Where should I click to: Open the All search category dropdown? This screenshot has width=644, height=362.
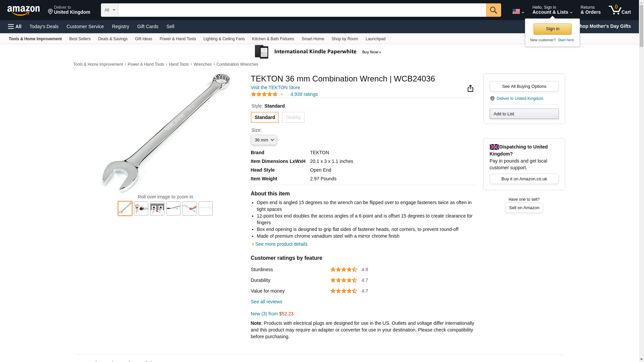(109, 10)
